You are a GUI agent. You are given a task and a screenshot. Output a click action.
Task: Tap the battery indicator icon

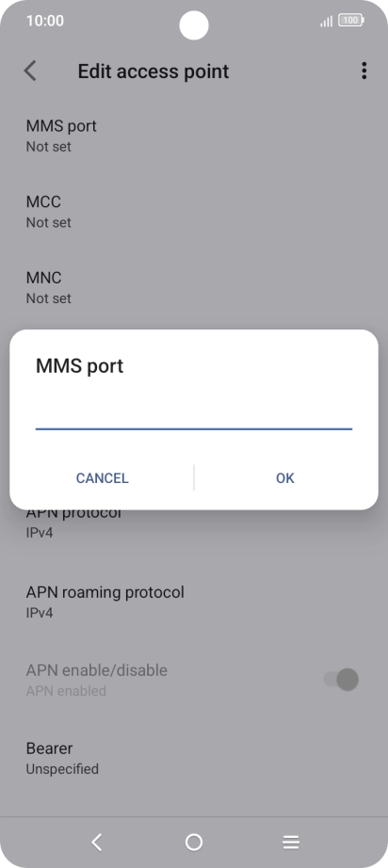pyautogui.click(x=351, y=21)
